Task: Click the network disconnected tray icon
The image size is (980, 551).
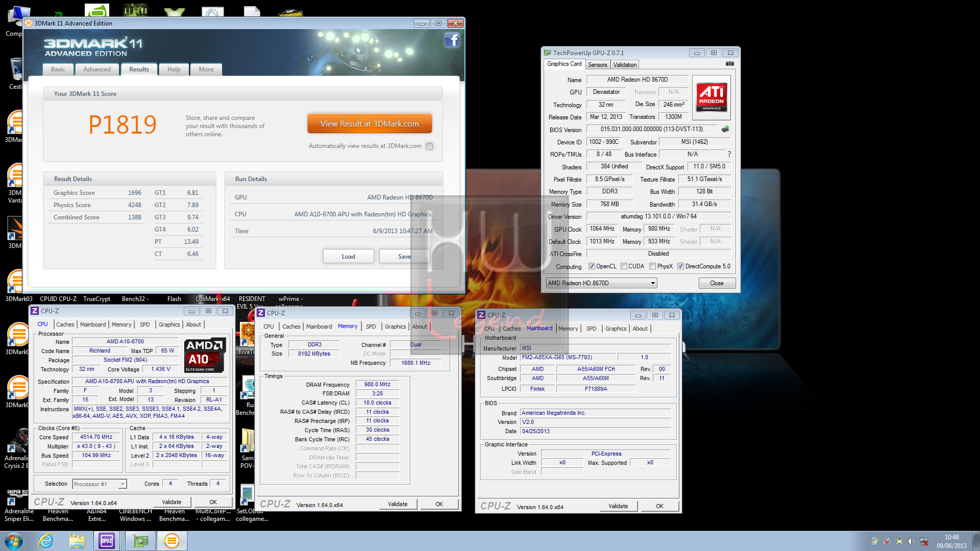Action: (924, 541)
